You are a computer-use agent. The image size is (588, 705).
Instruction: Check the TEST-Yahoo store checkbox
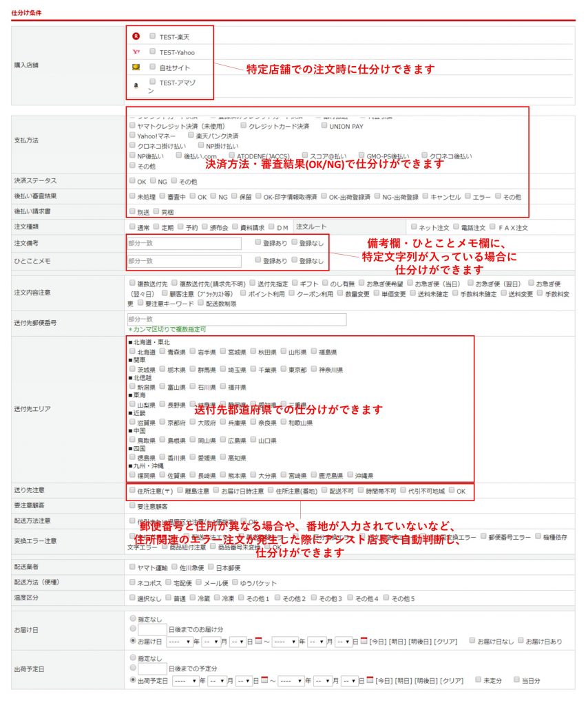click(x=152, y=51)
